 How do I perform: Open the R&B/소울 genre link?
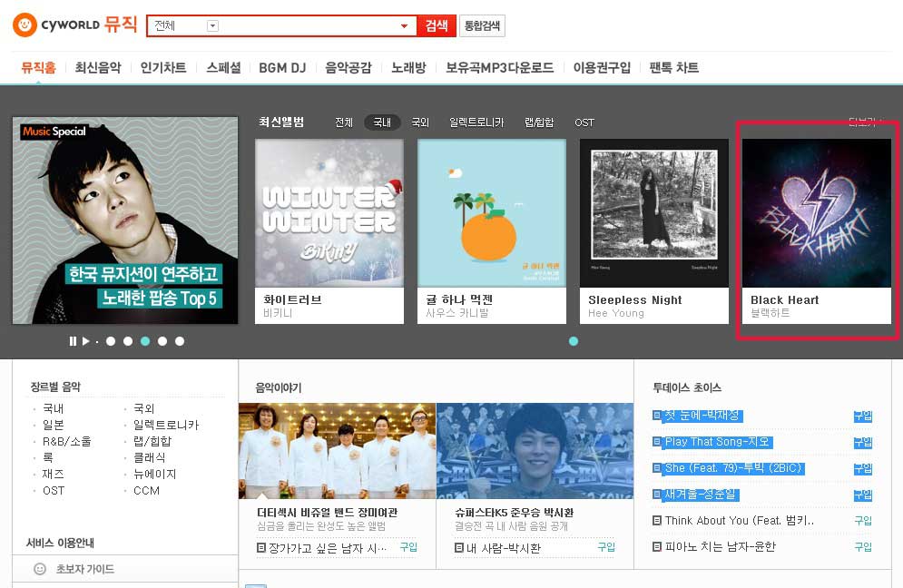pyautogui.click(x=67, y=442)
